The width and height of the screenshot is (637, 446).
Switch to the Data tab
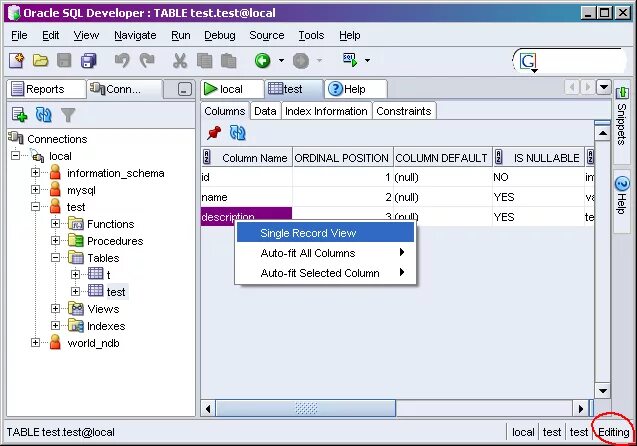pos(265,111)
